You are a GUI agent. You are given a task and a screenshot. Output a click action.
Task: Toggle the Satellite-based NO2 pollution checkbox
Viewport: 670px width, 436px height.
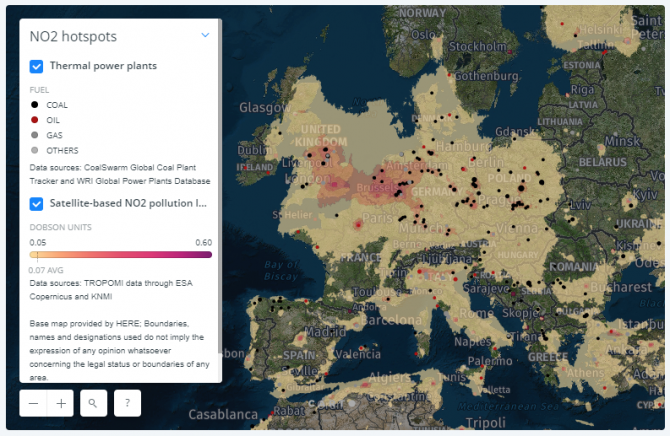click(37, 203)
